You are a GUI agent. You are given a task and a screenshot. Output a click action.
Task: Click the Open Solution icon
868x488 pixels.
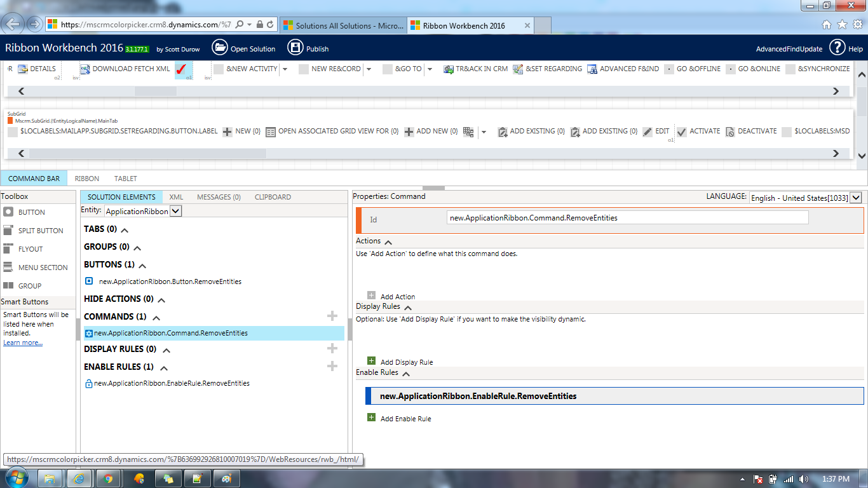tap(219, 48)
